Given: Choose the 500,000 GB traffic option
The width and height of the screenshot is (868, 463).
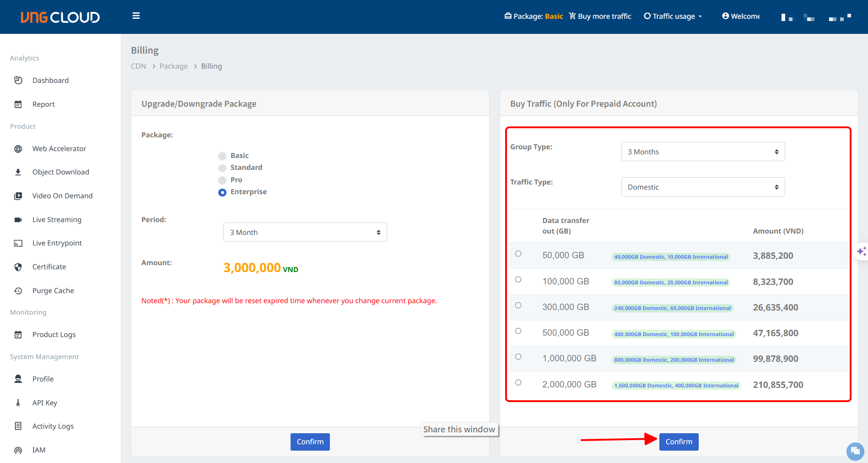Looking at the screenshot, I should (518, 331).
